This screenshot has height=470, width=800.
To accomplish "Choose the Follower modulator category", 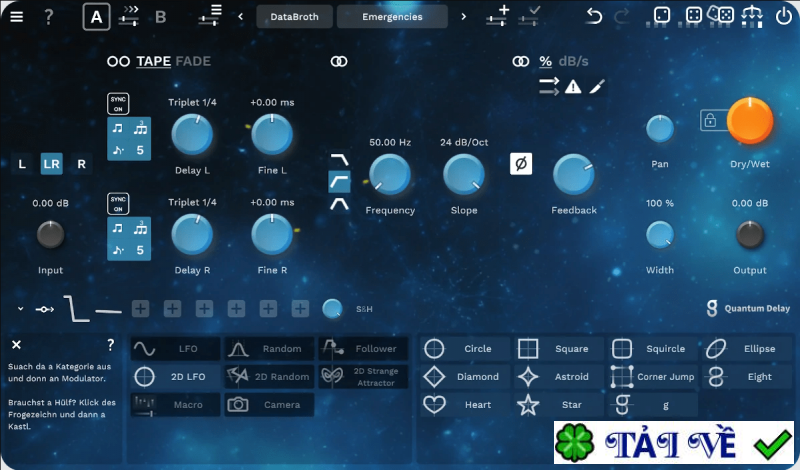I will pos(363,349).
